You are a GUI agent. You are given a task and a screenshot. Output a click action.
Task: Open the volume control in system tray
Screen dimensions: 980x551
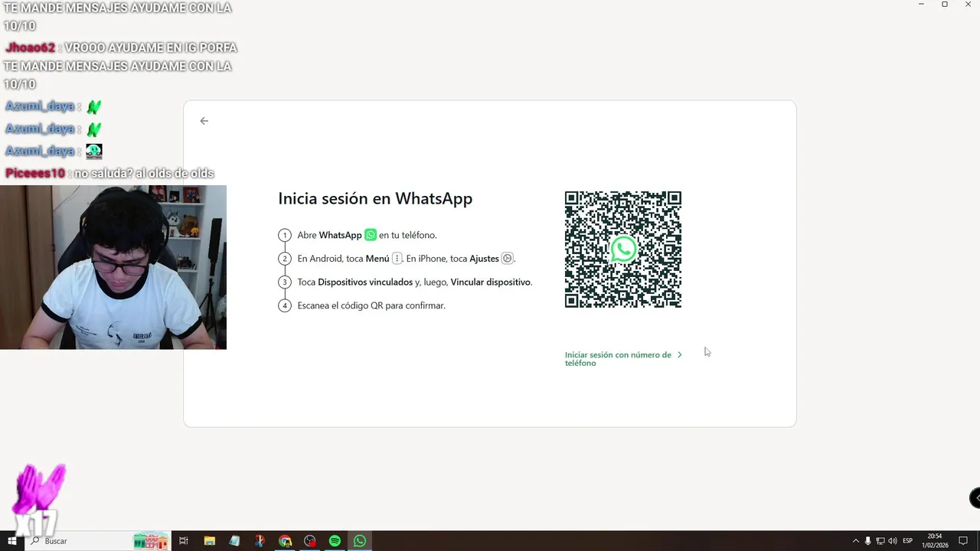[893, 541]
